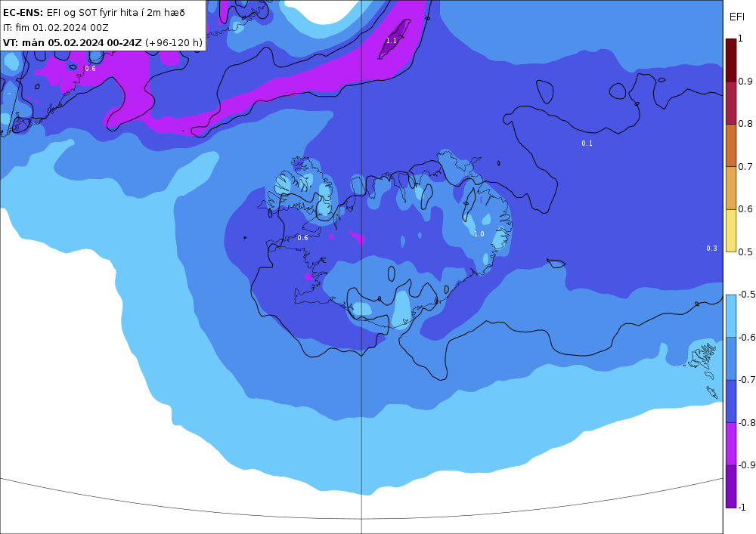Click the EC-ENS title line text
Viewport: 756px width, 534px height.
coord(94,13)
